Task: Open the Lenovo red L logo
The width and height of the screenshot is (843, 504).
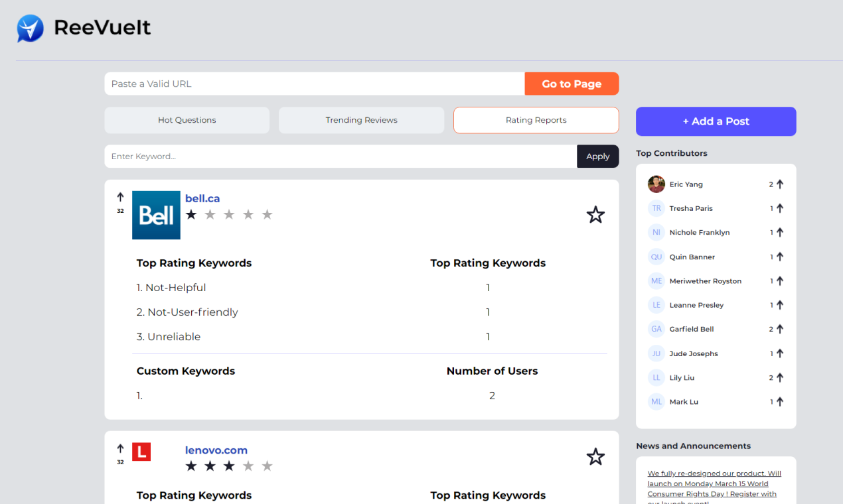Action: click(141, 452)
